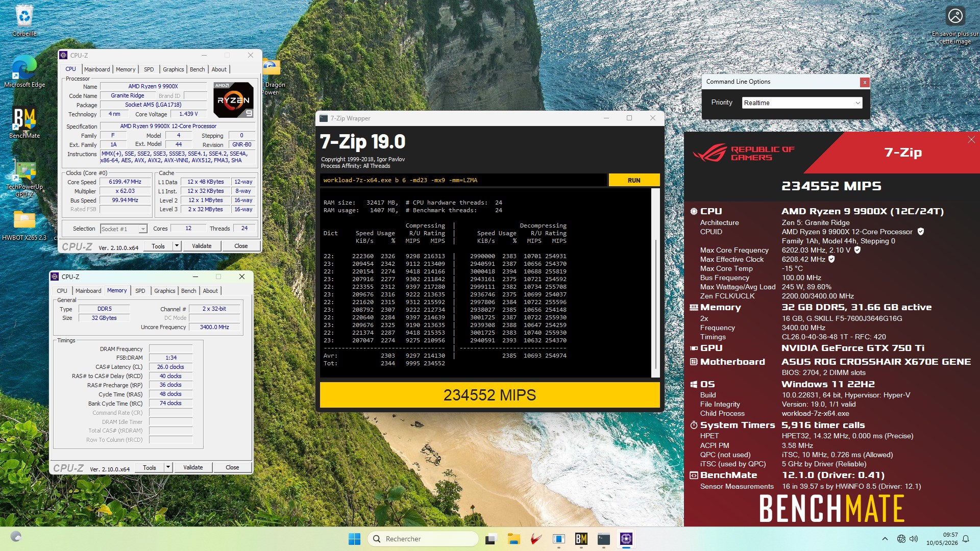Click the Memory module icon in BenchMate panel
Screen dimensions: 980x551
pyautogui.click(x=694, y=307)
